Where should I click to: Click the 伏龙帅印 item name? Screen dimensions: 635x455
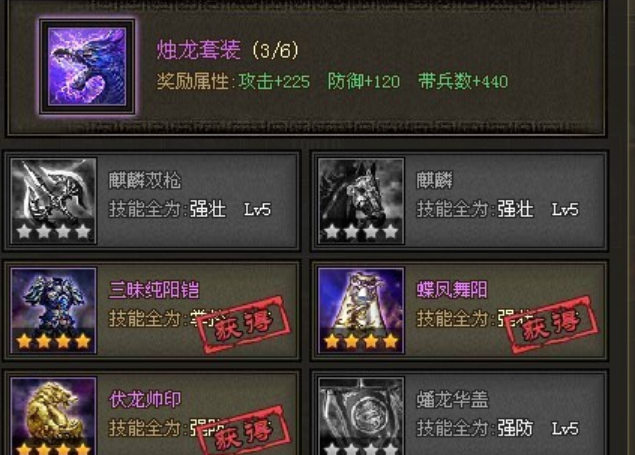pos(145,400)
